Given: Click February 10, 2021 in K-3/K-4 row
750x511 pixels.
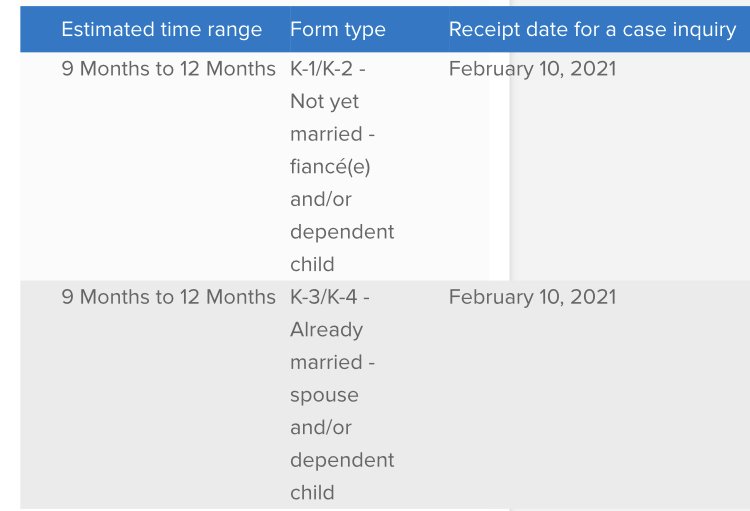Looking at the screenshot, I should pos(532,297).
